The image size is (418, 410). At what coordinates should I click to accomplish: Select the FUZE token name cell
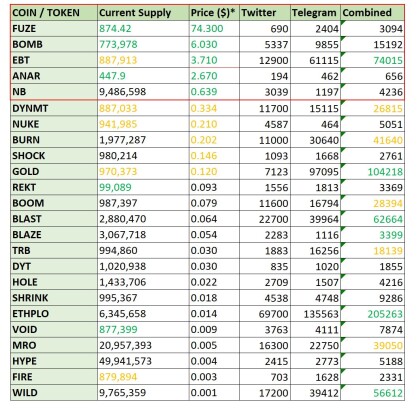(54, 29)
